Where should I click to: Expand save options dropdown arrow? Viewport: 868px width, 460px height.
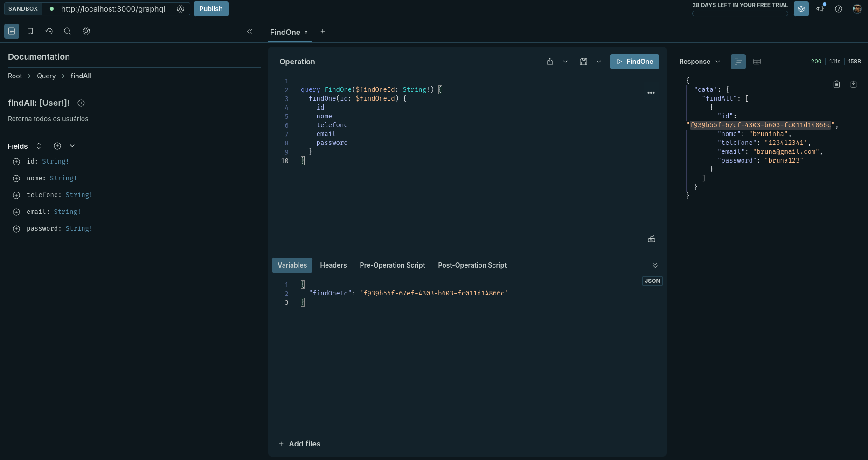599,62
